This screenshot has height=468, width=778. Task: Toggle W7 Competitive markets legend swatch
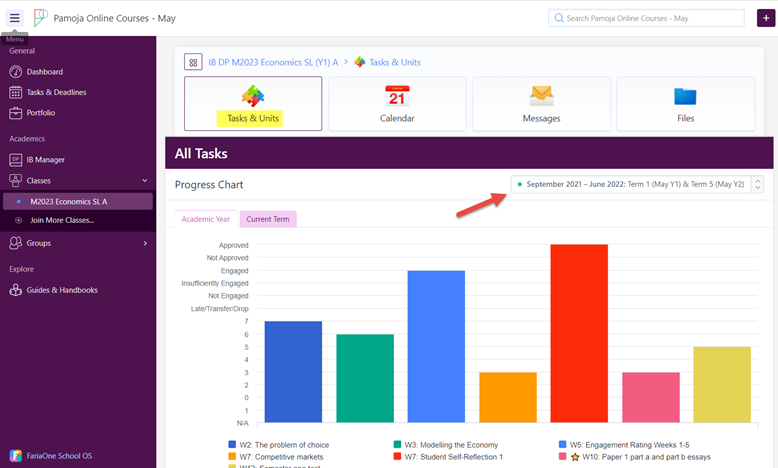[232, 457]
